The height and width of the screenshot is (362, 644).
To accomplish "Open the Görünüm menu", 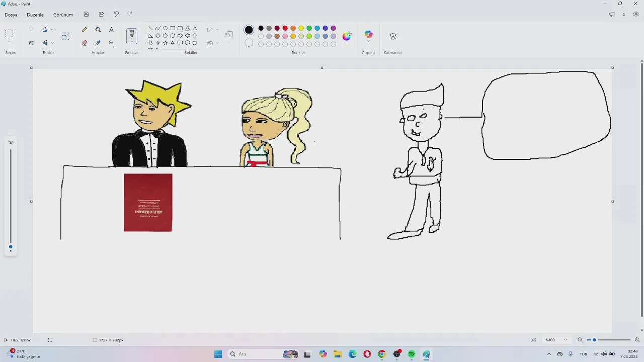I will (x=63, y=15).
